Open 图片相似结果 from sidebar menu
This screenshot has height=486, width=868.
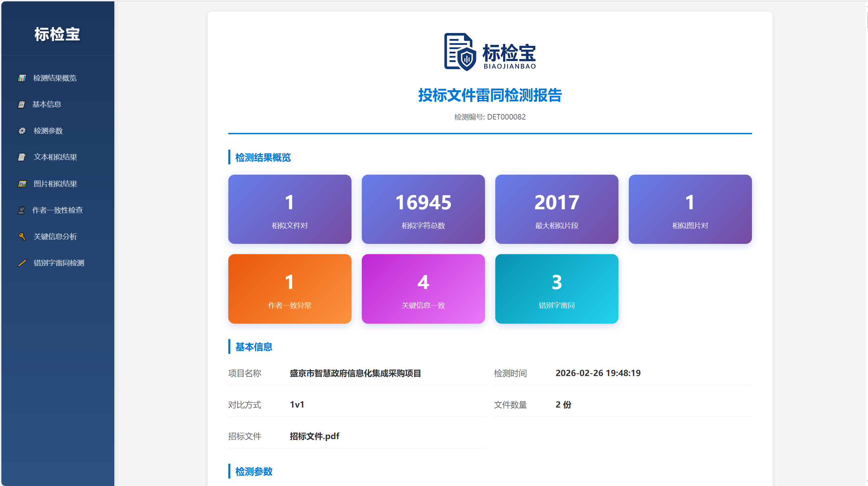click(x=55, y=184)
